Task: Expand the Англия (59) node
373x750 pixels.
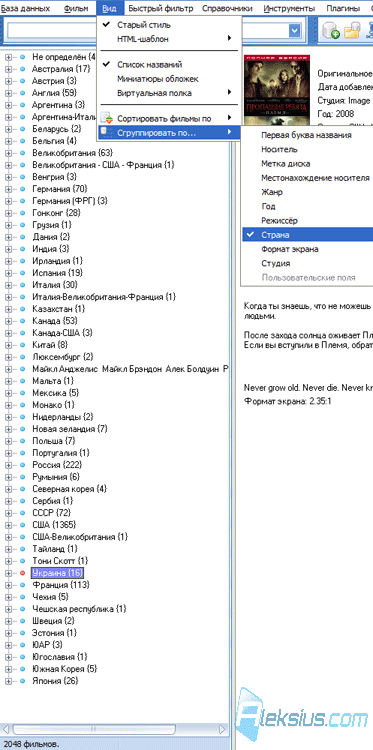Action: click(x=8, y=93)
